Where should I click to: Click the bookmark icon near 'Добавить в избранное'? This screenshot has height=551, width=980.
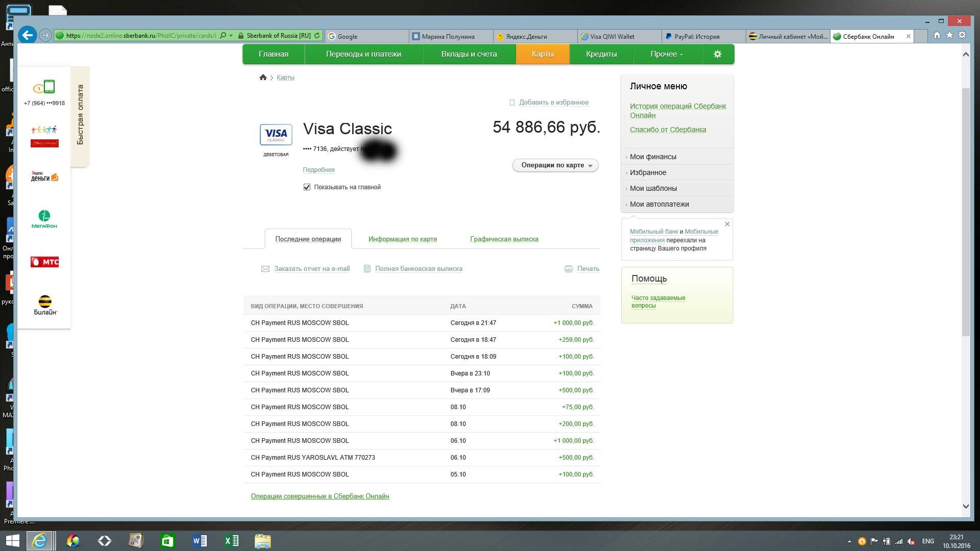(512, 103)
